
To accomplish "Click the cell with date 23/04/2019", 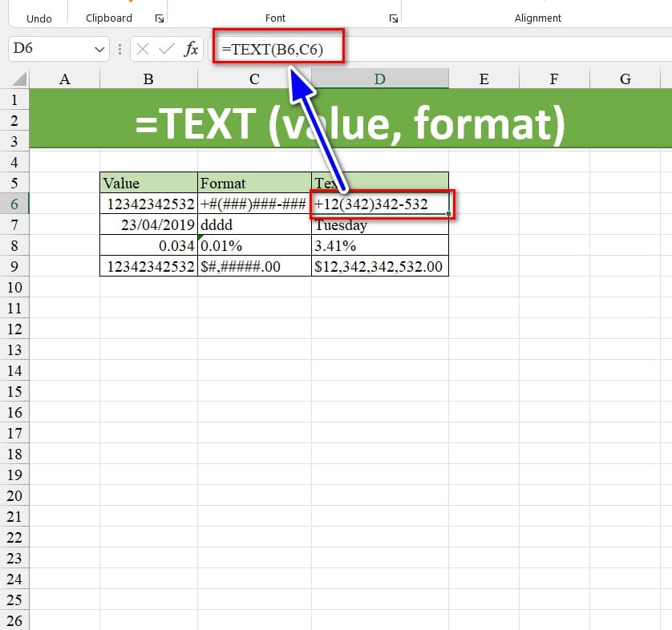I will coord(148,225).
